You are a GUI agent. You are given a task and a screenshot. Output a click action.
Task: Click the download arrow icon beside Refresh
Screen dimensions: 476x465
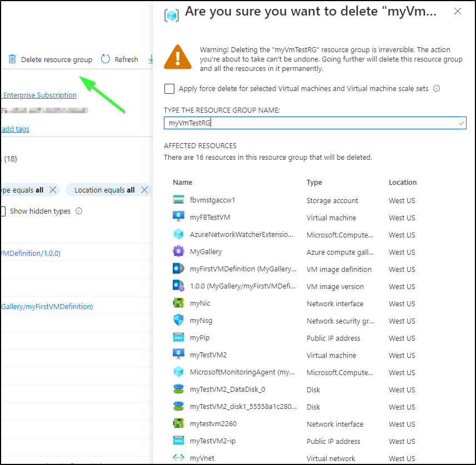coord(151,59)
